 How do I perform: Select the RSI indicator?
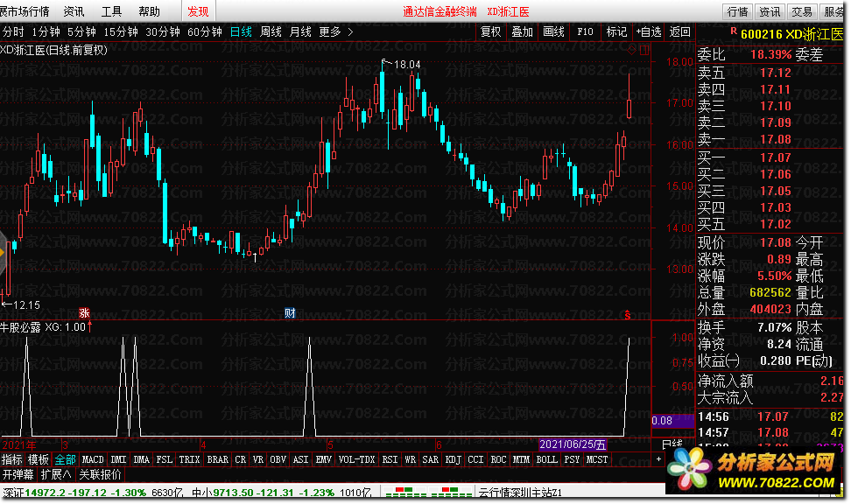(390, 459)
